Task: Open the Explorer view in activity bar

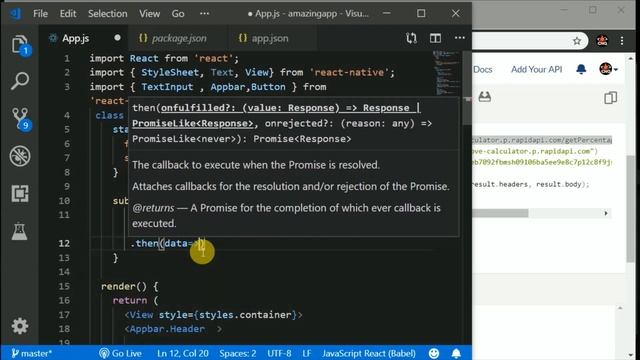Action: point(20,45)
